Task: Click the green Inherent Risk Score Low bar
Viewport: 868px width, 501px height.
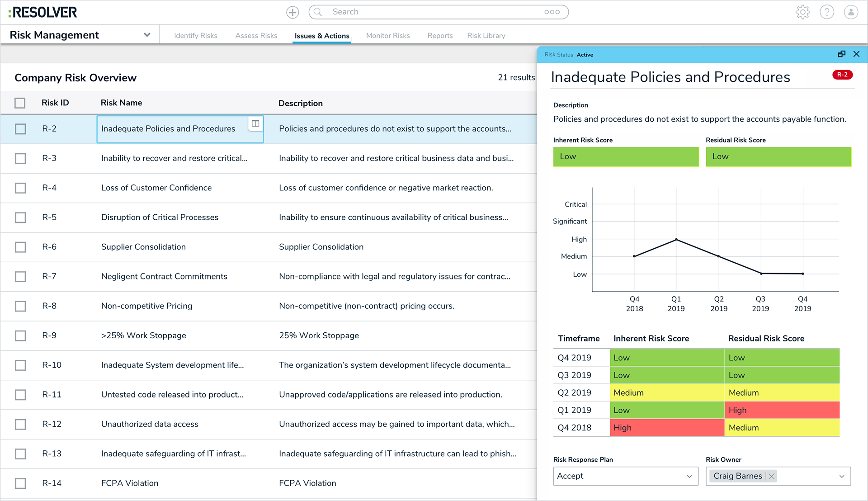Action: coord(626,156)
